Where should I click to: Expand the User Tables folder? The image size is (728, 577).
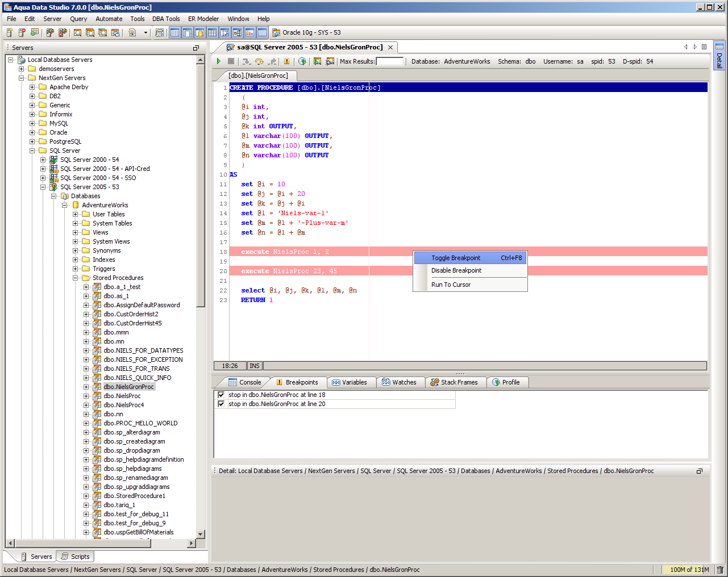click(x=76, y=214)
